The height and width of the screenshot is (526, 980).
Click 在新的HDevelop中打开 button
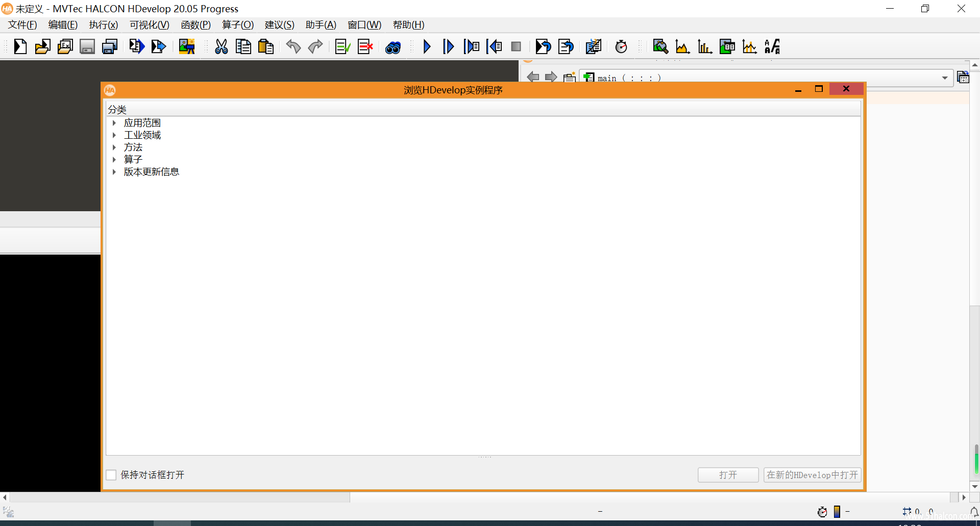tap(812, 475)
